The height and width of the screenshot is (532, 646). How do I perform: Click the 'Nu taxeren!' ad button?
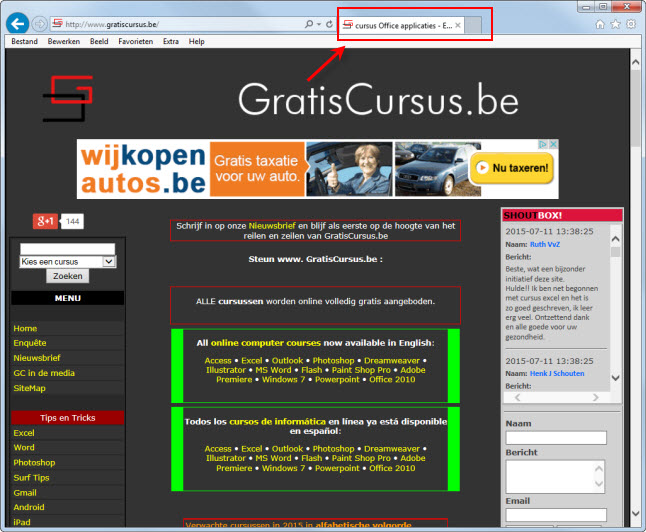512,168
